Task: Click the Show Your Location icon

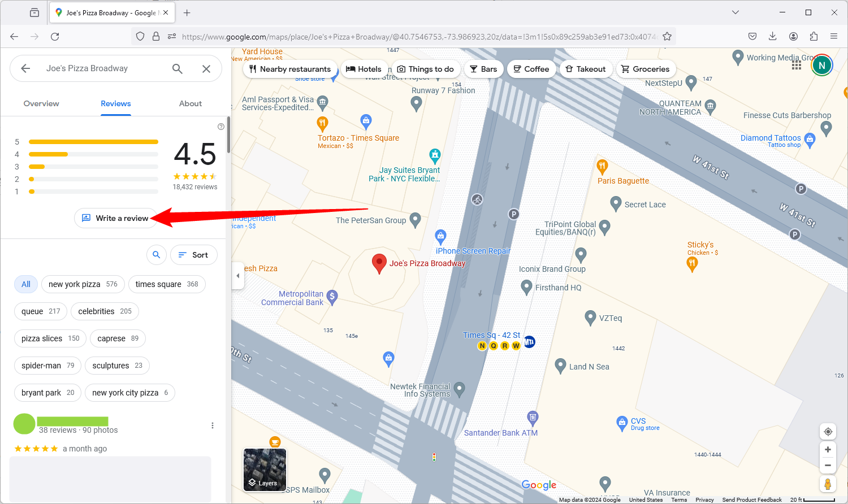Action: (x=828, y=431)
